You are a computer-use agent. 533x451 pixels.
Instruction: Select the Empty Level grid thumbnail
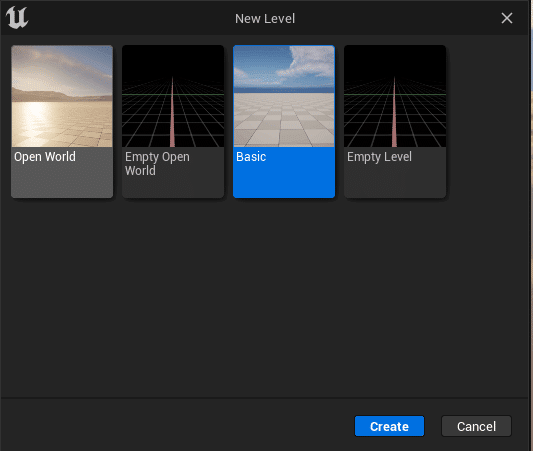point(395,96)
